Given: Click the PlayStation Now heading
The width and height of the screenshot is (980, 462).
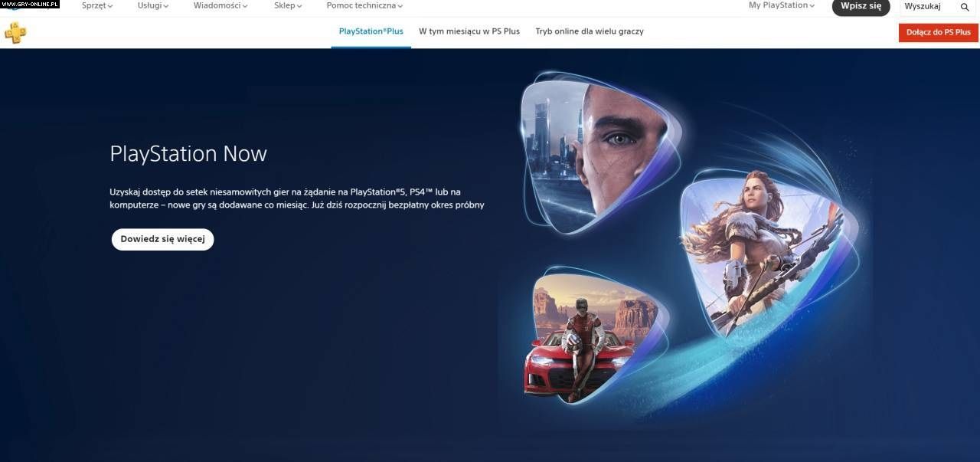Looking at the screenshot, I should [188, 154].
